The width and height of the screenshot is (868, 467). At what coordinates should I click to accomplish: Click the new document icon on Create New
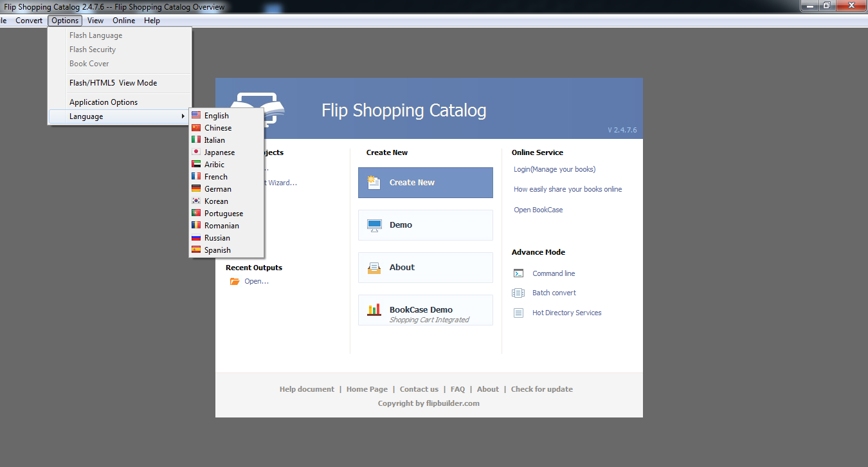pos(374,183)
